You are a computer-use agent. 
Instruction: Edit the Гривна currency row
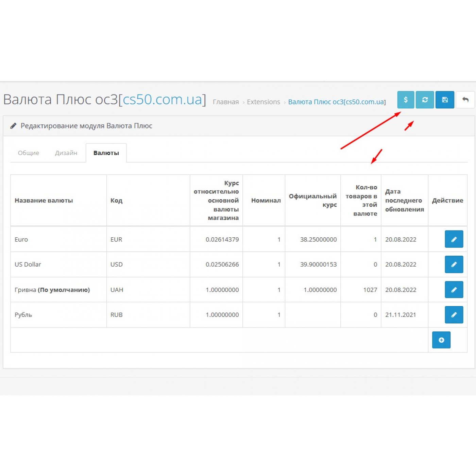(x=454, y=290)
